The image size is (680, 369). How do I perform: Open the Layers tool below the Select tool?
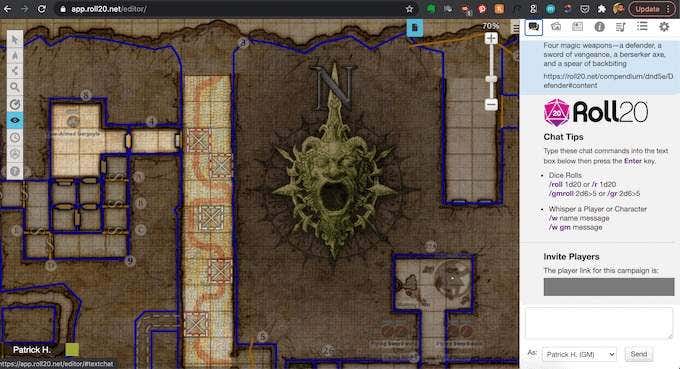coord(15,56)
